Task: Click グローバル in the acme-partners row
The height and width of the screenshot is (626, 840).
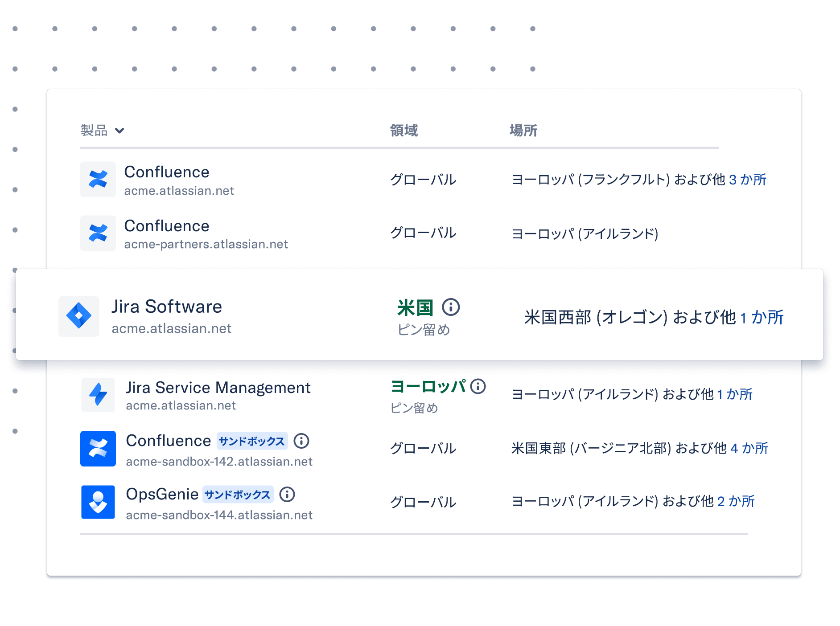Action: click(423, 233)
